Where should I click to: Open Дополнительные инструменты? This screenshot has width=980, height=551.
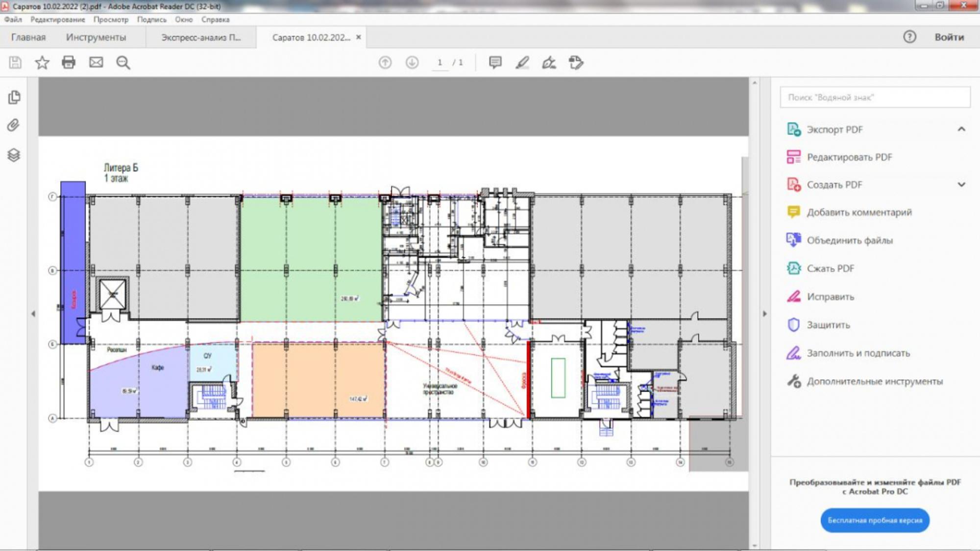(x=865, y=381)
